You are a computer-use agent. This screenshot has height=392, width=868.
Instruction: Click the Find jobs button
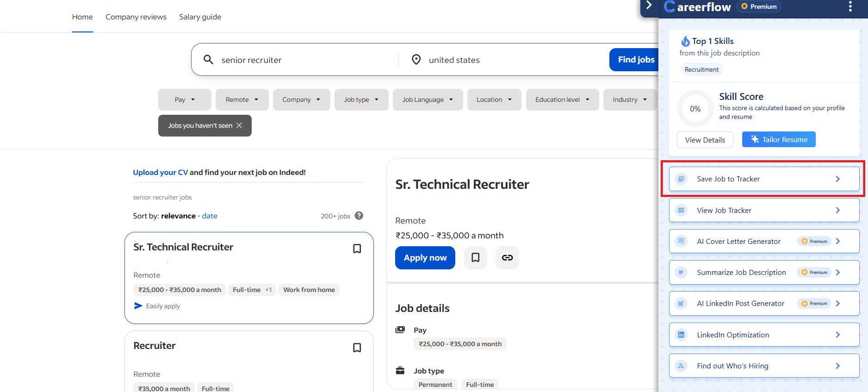(634, 60)
